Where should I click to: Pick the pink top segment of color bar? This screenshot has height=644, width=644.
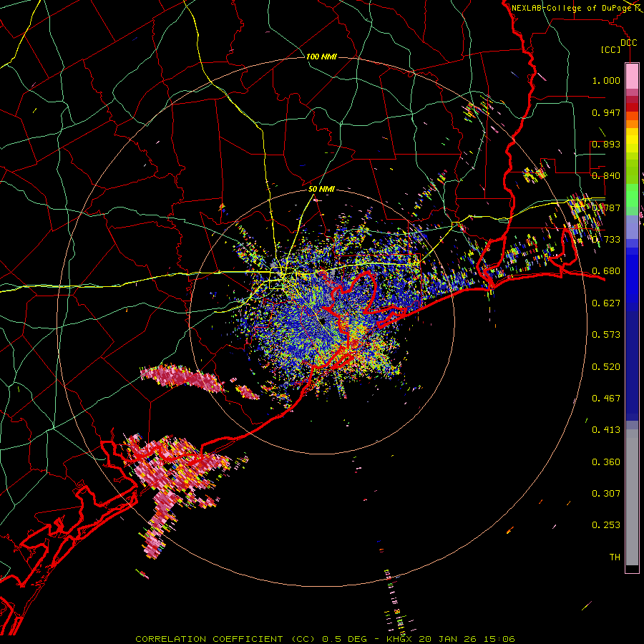(x=632, y=76)
